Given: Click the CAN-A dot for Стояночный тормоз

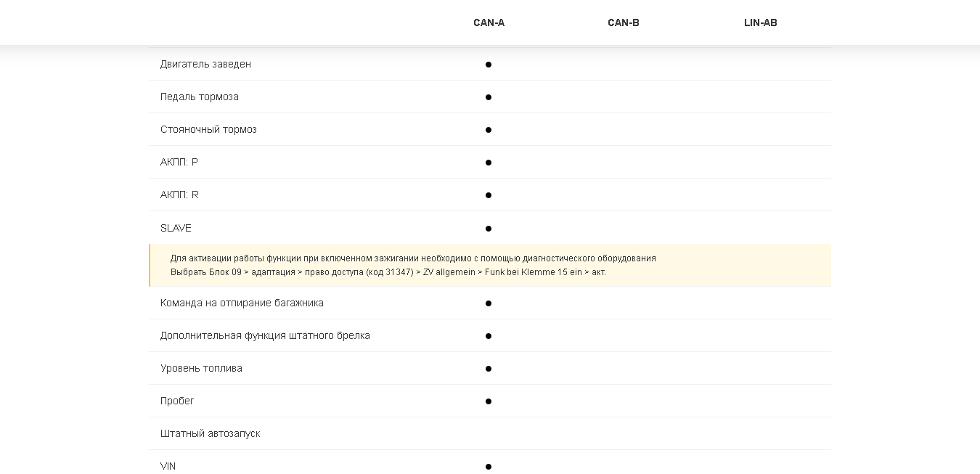Looking at the screenshot, I should point(489,130).
